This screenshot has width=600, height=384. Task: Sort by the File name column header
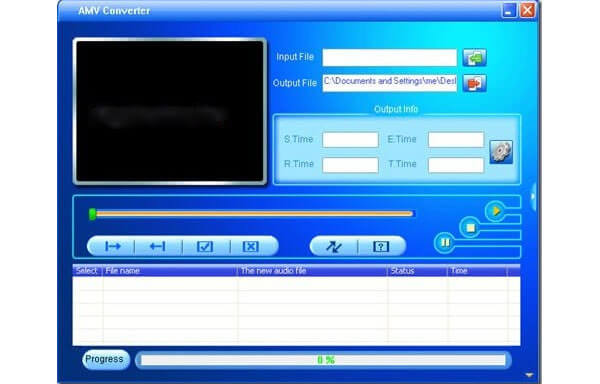(x=170, y=271)
